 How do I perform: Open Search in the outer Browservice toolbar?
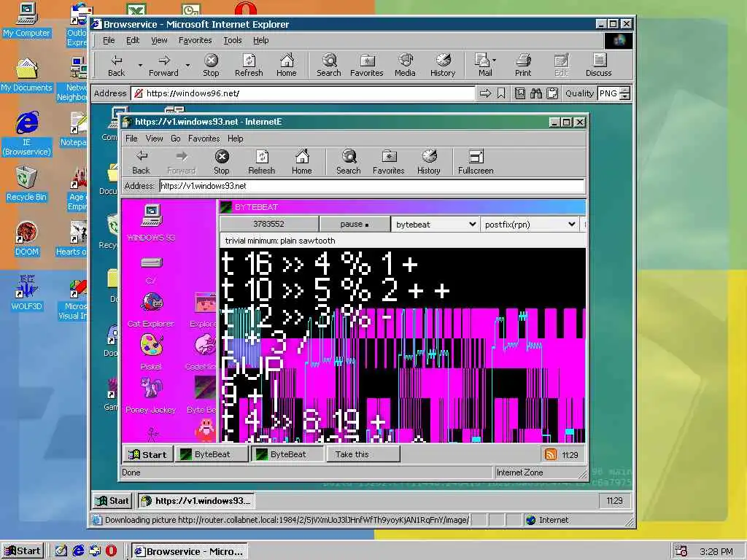(x=329, y=65)
